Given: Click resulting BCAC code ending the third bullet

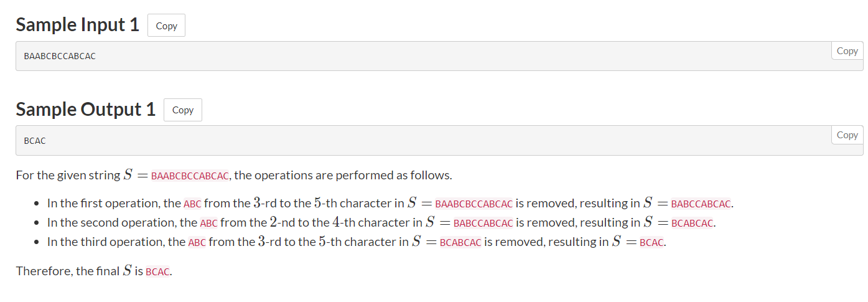Looking at the screenshot, I should point(651,242).
